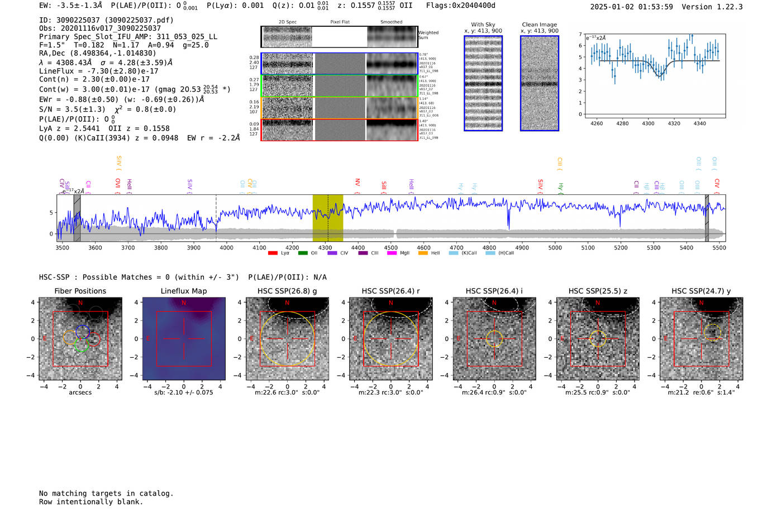Click the purple CIV legend swatch
Screen dimensions: 782x532
click(332, 253)
